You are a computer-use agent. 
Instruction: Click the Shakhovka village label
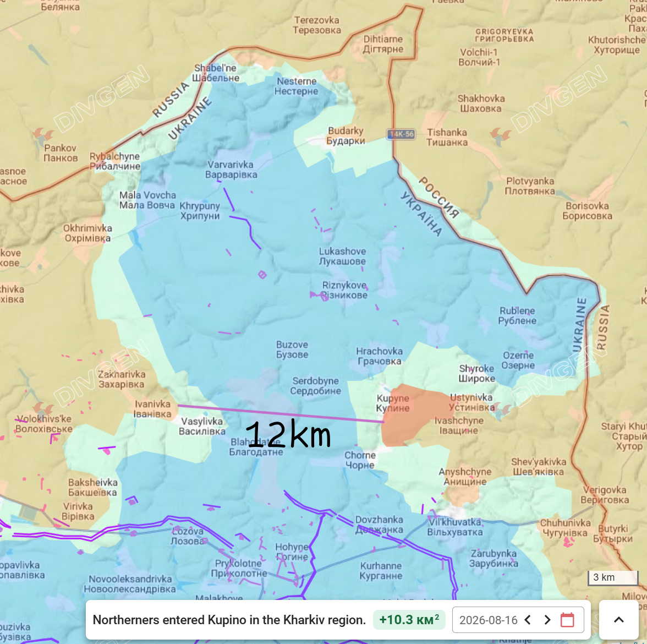click(x=481, y=103)
